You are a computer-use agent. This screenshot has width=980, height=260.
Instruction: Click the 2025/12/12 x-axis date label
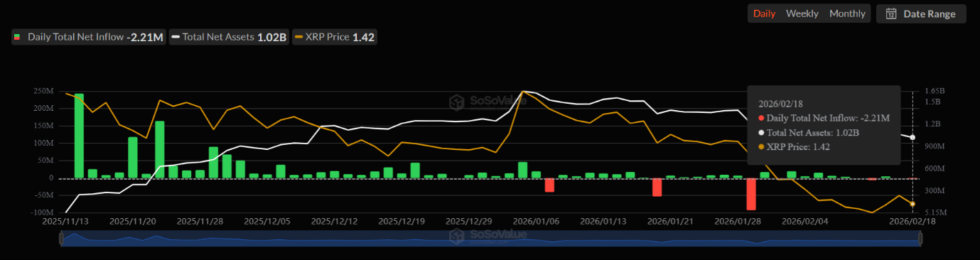coord(334,221)
